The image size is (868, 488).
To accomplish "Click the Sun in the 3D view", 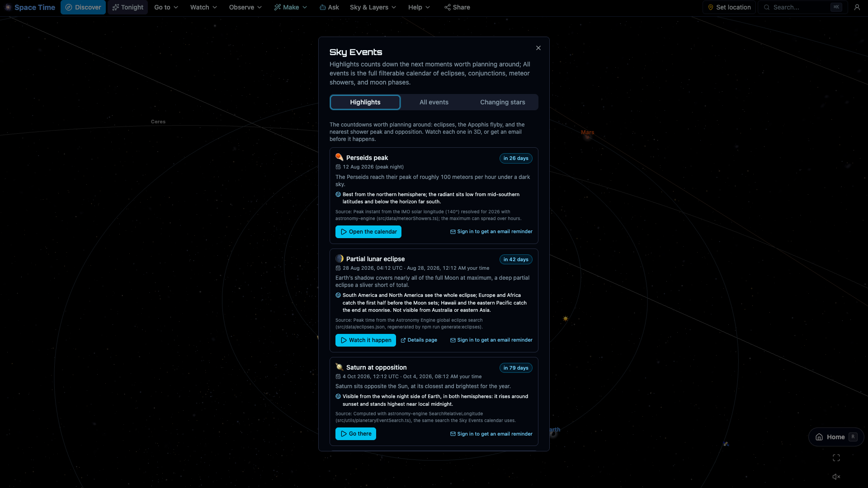I will (x=565, y=319).
